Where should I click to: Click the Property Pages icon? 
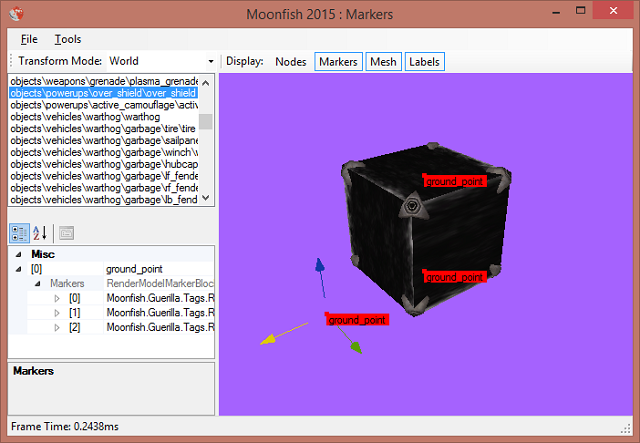66,233
